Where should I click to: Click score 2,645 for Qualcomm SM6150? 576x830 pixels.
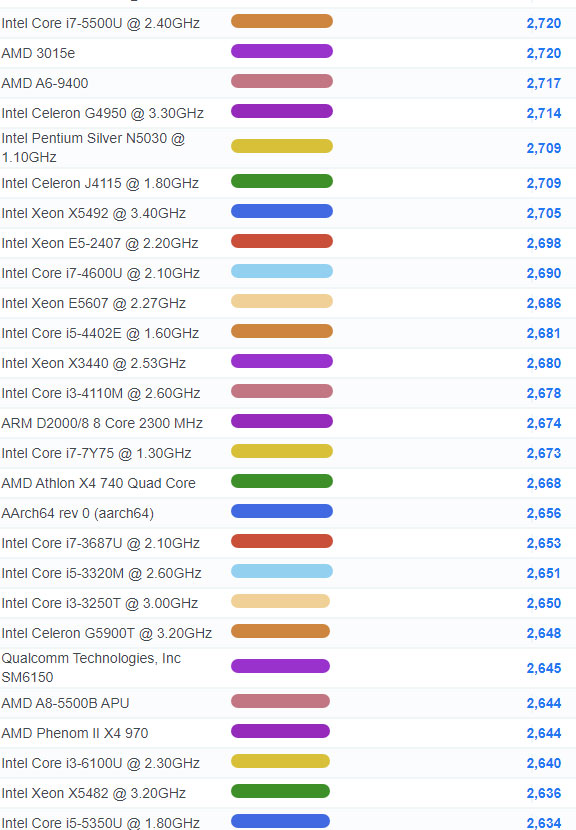point(544,668)
